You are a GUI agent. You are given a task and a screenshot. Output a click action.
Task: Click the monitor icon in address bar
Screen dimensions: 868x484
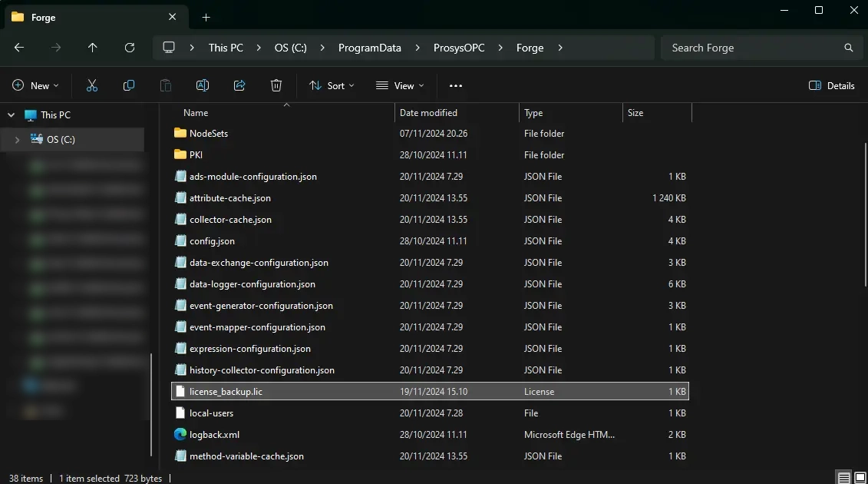(x=169, y=48)
